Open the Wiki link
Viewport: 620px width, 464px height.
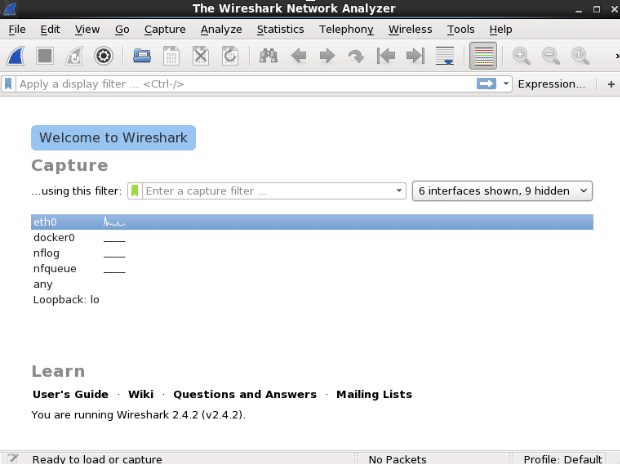[141, 394]
